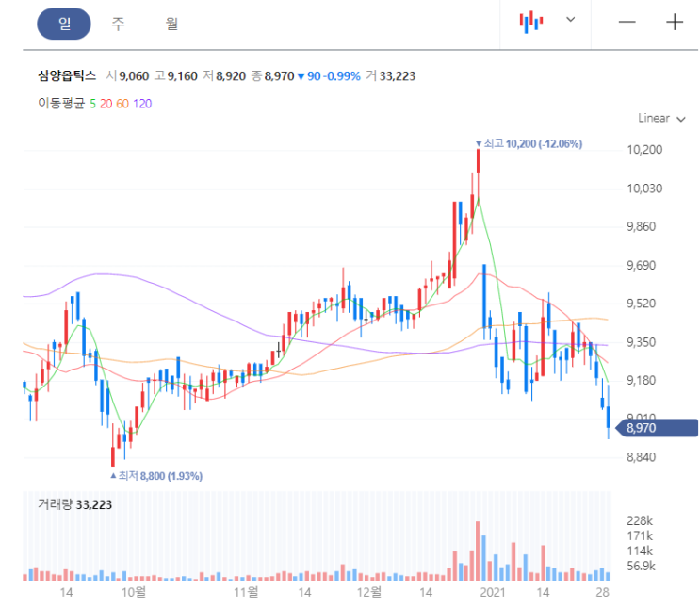Zoom out with the minus button

pos(627,22)
